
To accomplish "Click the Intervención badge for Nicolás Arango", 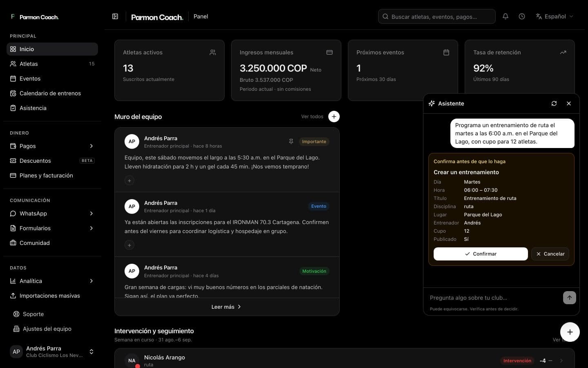I will point(517,361).
